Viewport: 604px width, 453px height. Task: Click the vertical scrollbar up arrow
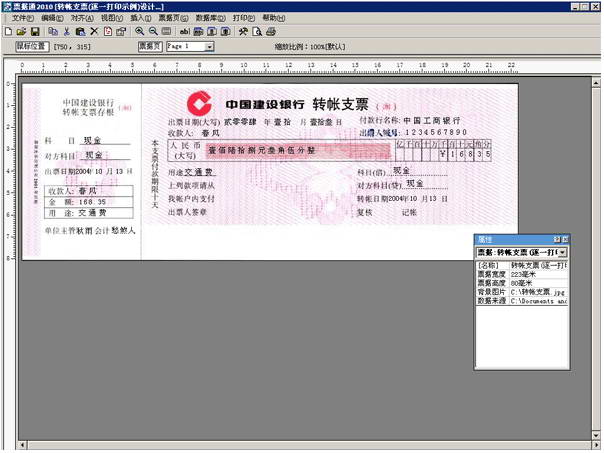[x=596, y=82]
